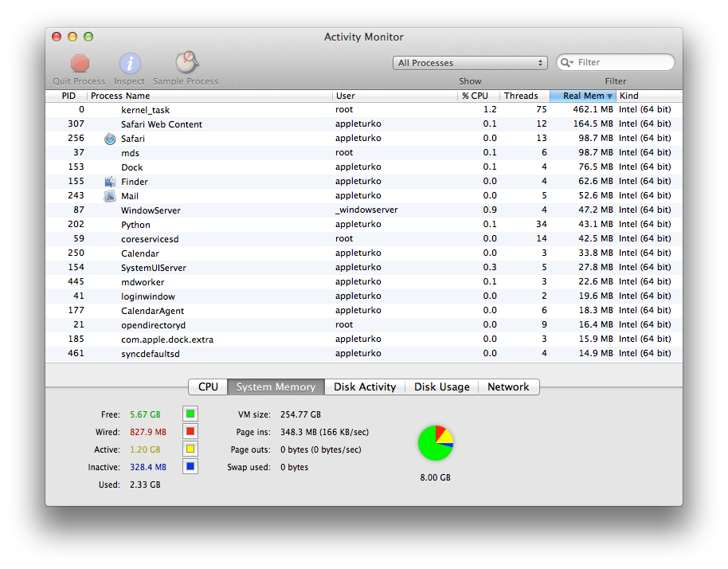Switch to the Disk Usage tab
This screenshot has height=569, width=728.
tap(441, 387)
